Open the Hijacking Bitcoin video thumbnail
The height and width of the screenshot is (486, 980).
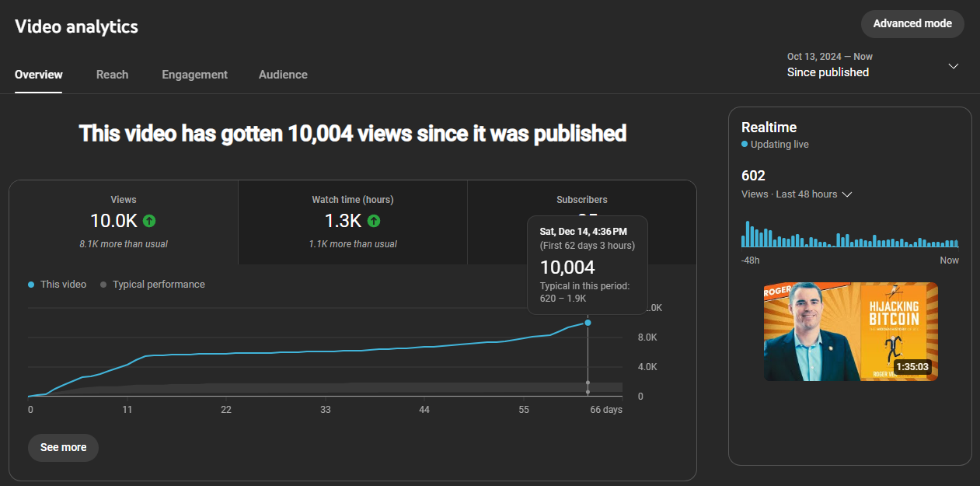(x=851, y=332)
